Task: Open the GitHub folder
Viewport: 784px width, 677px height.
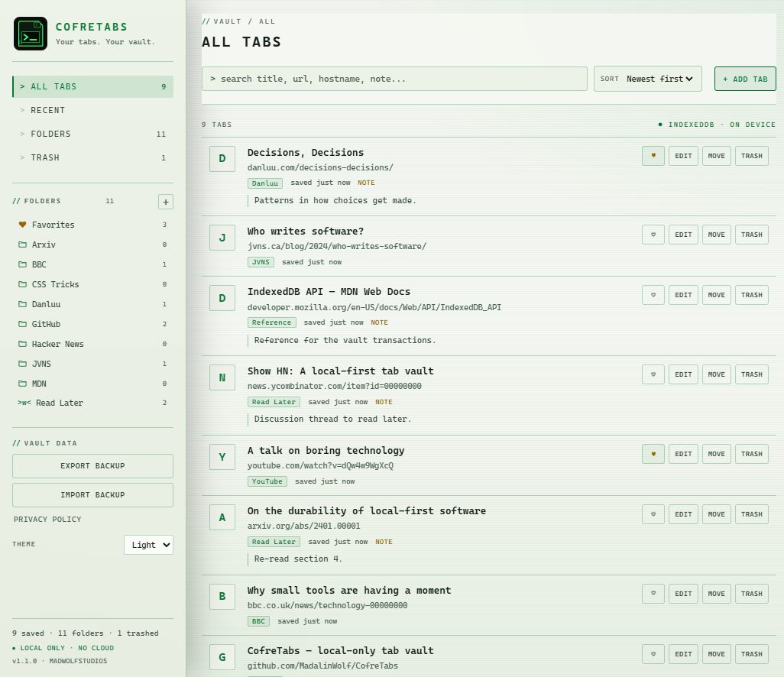Action: point(92,324)
